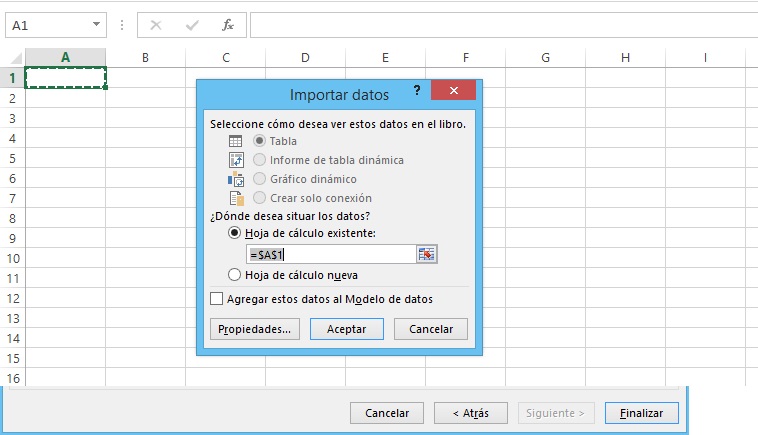Confirm the import with Aceptar
Image resolution: width=758 pixels, height=435 pixels.
click(x=346, y=329)
